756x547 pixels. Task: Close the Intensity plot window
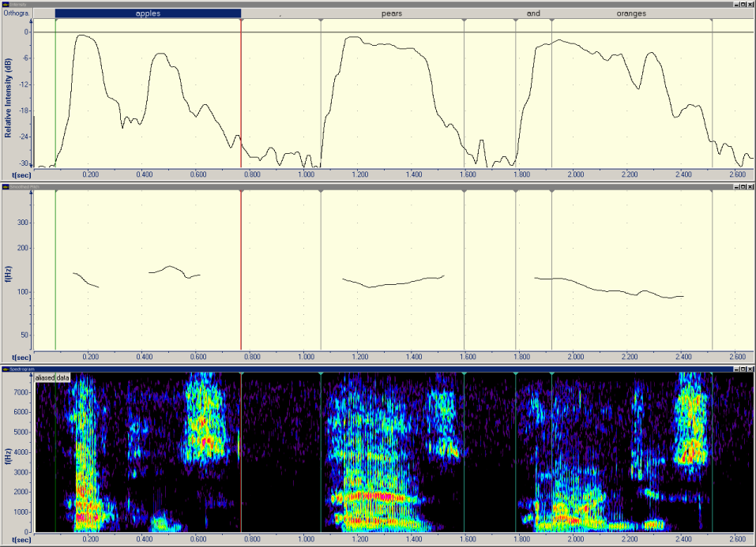tap(750, 4)
